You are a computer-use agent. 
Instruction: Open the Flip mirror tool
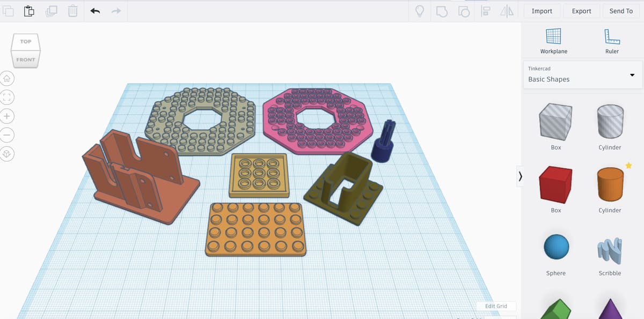click(507, 11)
